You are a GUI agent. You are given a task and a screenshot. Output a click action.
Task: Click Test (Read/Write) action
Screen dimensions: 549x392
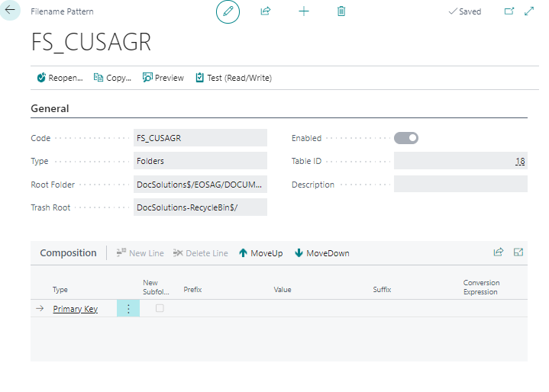coord(234,78)
